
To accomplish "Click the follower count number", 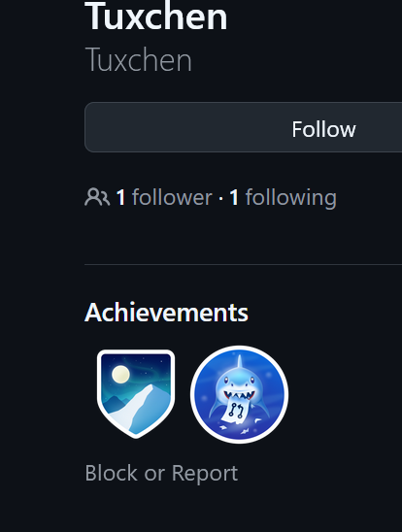I will click(x=120, y=198).
